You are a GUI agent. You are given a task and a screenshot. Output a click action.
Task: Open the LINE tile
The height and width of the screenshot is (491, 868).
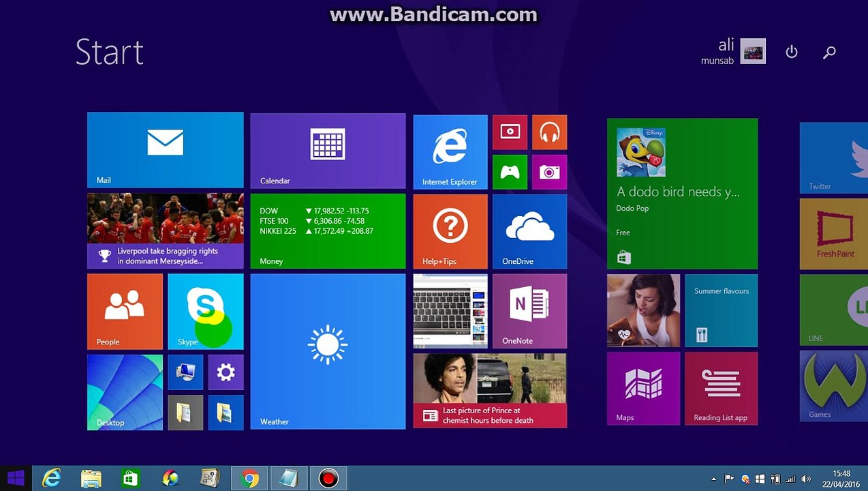[834, 310]
